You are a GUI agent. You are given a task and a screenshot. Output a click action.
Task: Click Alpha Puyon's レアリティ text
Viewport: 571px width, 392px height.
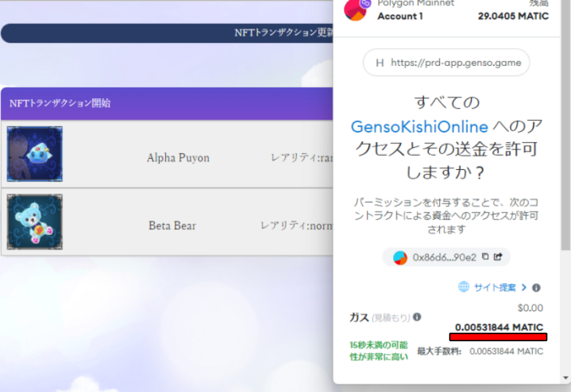(x=302, y=158)
